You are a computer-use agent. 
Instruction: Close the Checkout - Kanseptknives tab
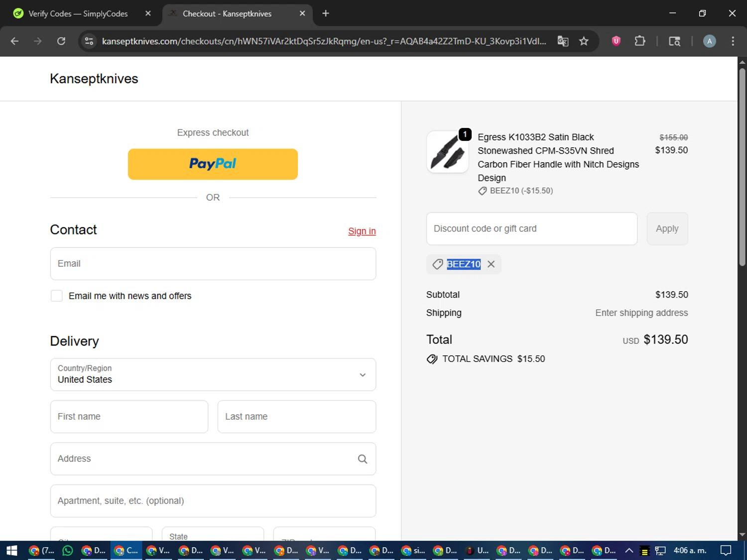coord(302,13)
